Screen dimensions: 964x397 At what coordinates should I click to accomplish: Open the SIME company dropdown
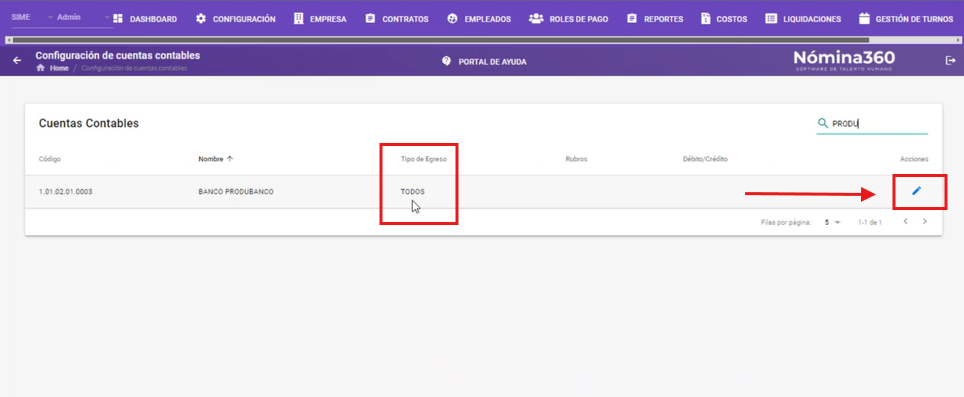pyautogui.click(x=32, y=17)
